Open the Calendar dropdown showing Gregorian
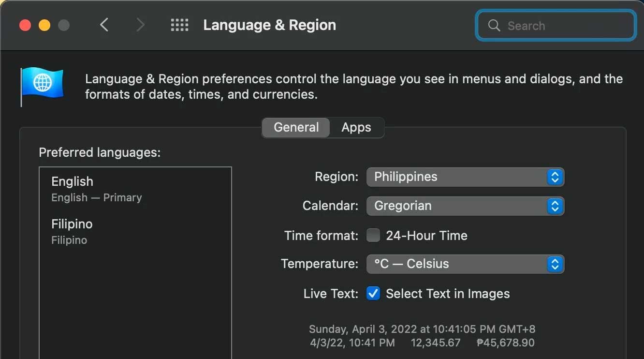The height and width of the screenshot is (359, 644). [465, 206]
